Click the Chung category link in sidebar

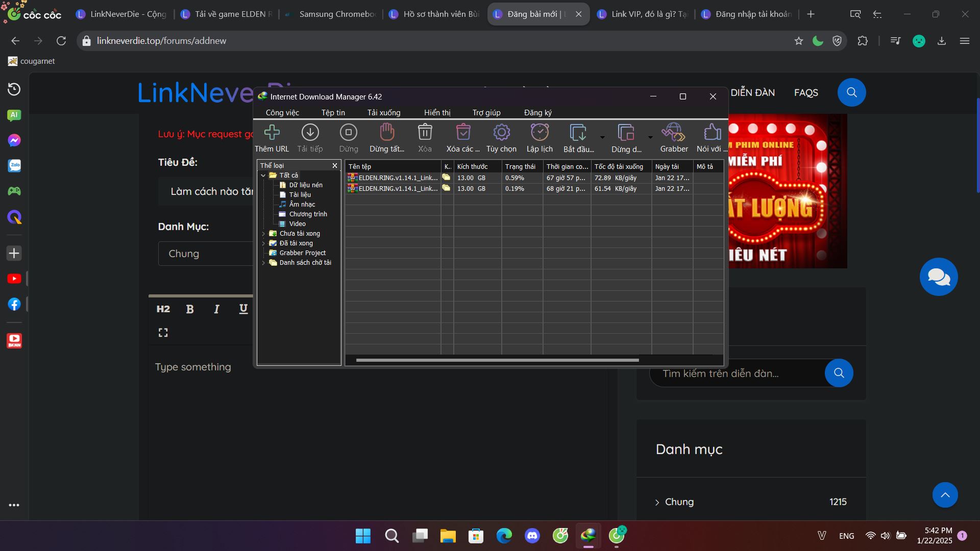tap(679, 502)
